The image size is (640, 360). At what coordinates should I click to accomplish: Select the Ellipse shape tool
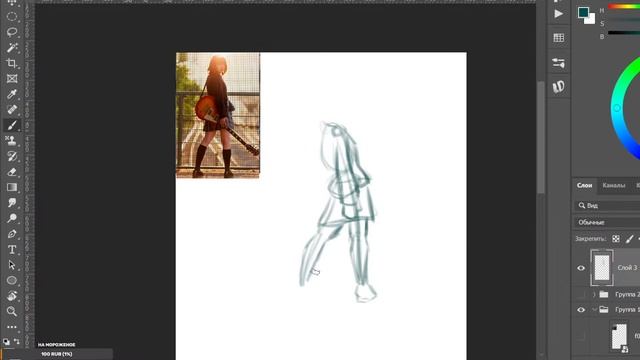pyautogui.click(x=12, y=280)
